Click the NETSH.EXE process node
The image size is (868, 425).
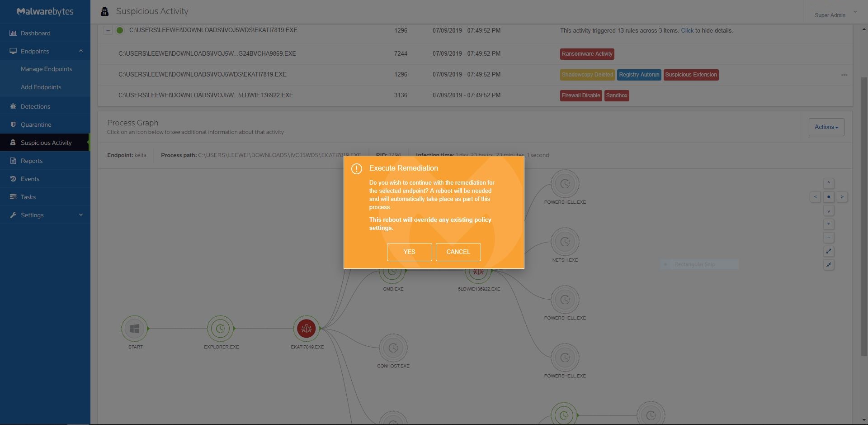565,242
